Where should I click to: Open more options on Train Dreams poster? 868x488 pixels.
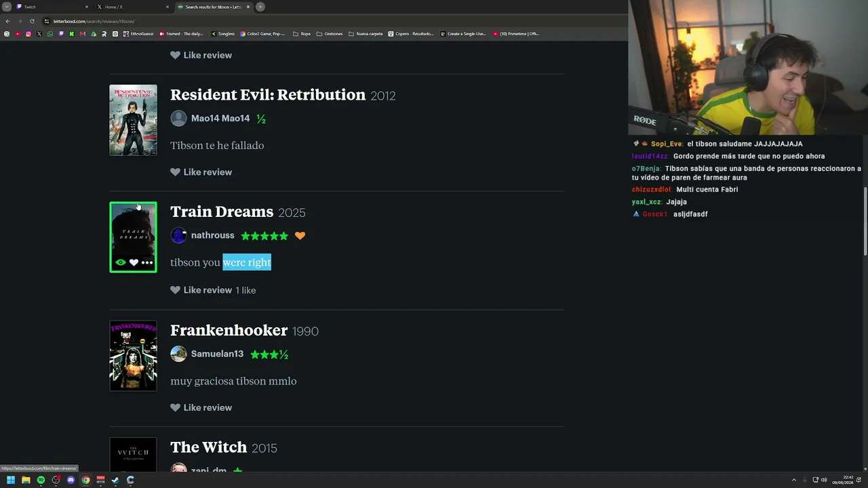[147, 262]
